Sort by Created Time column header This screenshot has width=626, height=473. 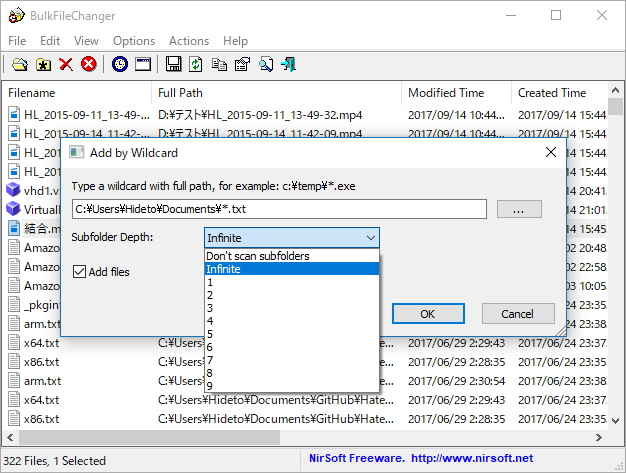559,93
